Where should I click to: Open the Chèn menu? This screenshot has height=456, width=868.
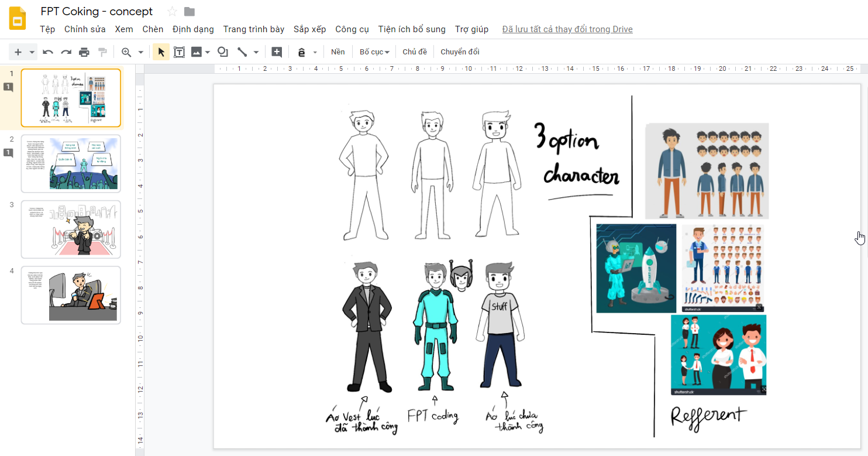(x=153, y=29)
